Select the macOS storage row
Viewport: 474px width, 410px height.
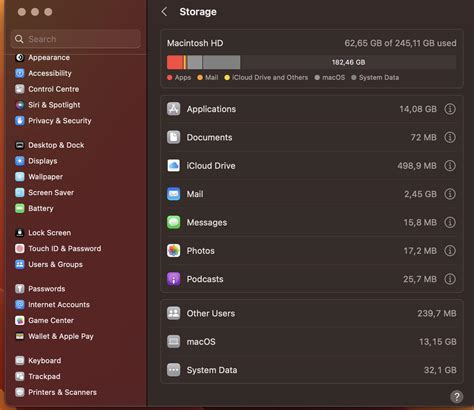pos(312,342)
